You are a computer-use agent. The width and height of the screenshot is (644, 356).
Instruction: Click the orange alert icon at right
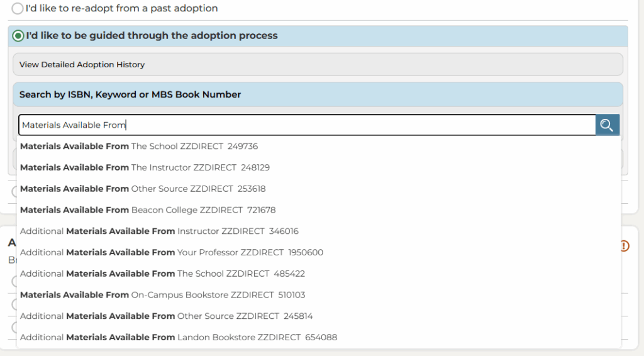(624, 246)
